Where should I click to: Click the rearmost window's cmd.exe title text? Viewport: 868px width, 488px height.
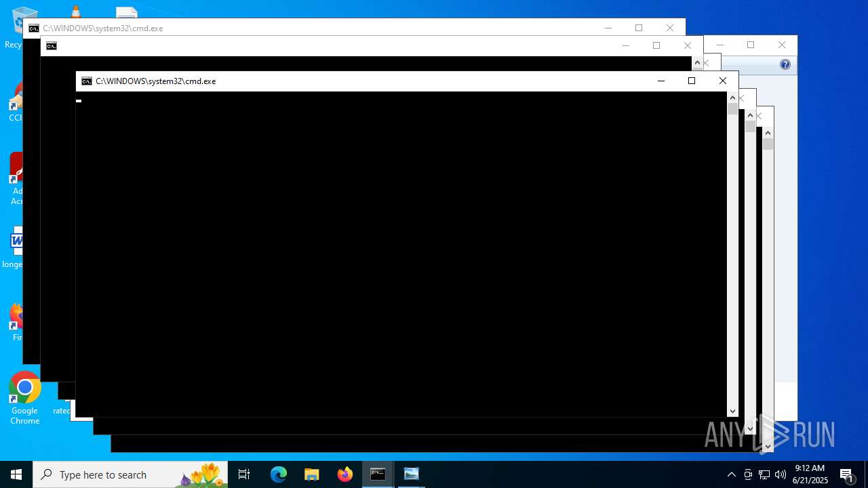coord(103,28)
